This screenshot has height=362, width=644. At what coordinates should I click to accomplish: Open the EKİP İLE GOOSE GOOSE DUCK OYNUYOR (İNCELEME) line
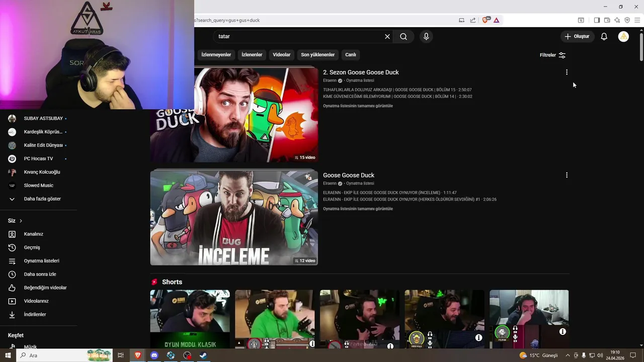coord(389,193)
